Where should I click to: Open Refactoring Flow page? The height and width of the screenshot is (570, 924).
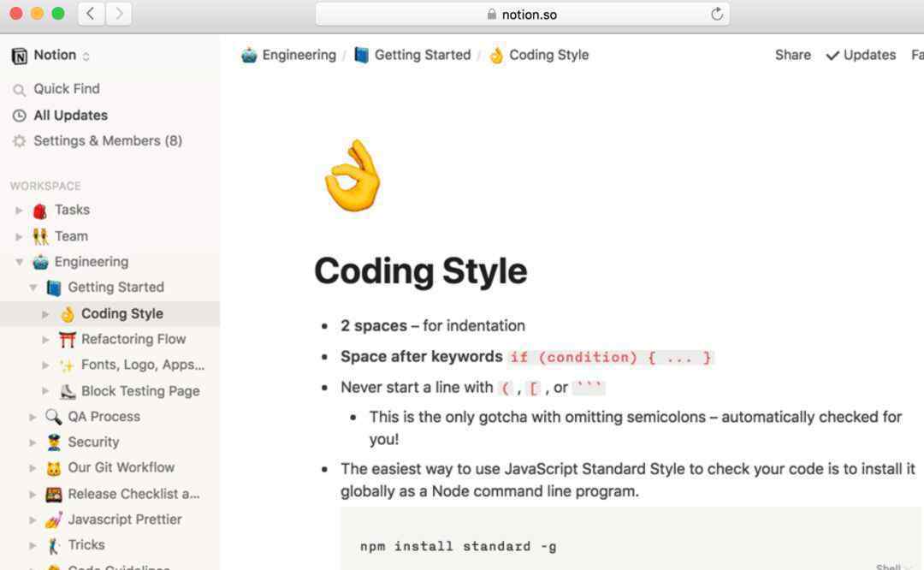click(133, 339)
